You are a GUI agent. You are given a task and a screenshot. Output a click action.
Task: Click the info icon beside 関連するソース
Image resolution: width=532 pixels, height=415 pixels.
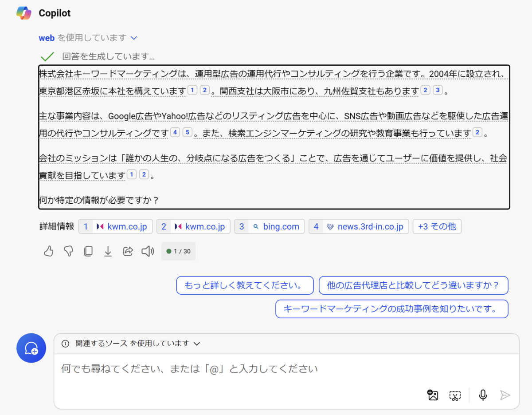(66, 344)
